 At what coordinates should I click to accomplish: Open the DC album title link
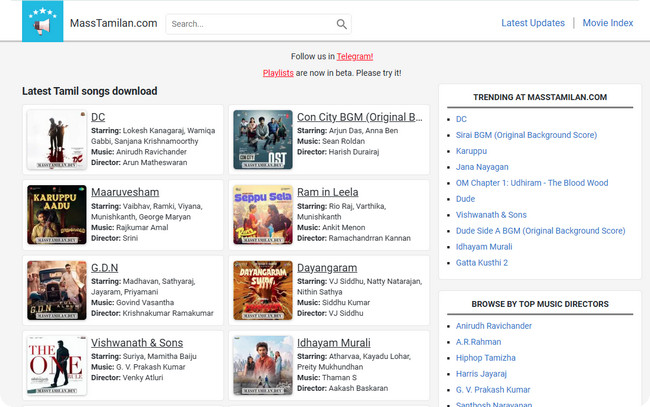point(98,117)
